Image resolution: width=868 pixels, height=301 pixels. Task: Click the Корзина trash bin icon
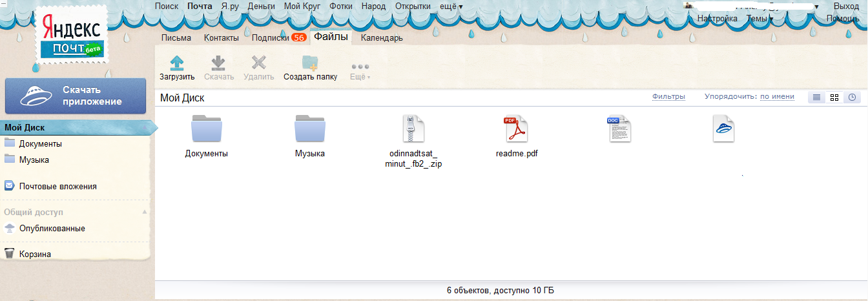coord(9,254)
